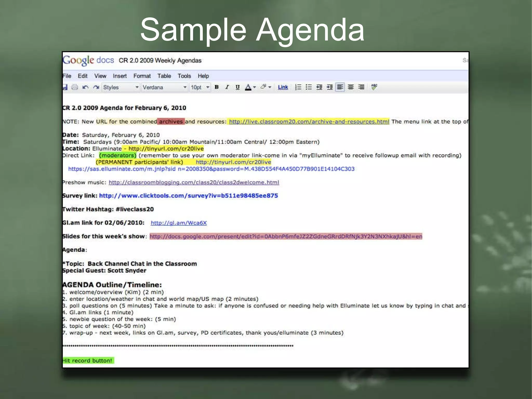
Task: Open the Location tinyurl.com/cr20live link
Action: [x=166, y=149]
